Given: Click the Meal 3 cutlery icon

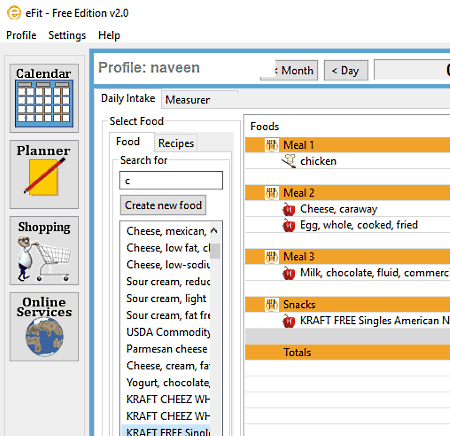Looking at the screenshot, I should coord(272,256).
